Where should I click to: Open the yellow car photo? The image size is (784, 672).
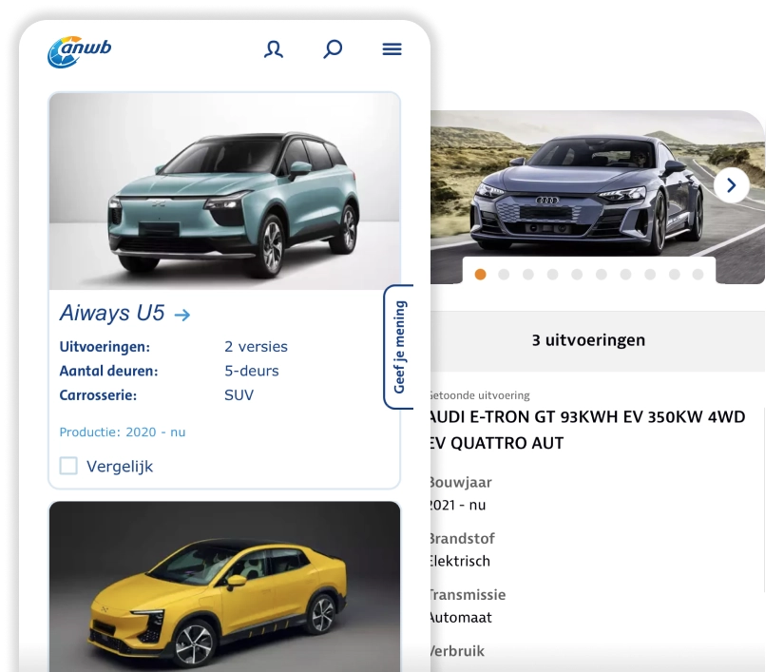tap(224, 586)
